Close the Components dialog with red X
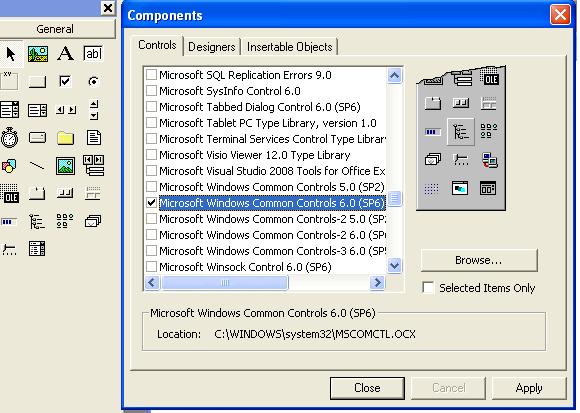This screenshot has height=413, width=580. [560, 15]
